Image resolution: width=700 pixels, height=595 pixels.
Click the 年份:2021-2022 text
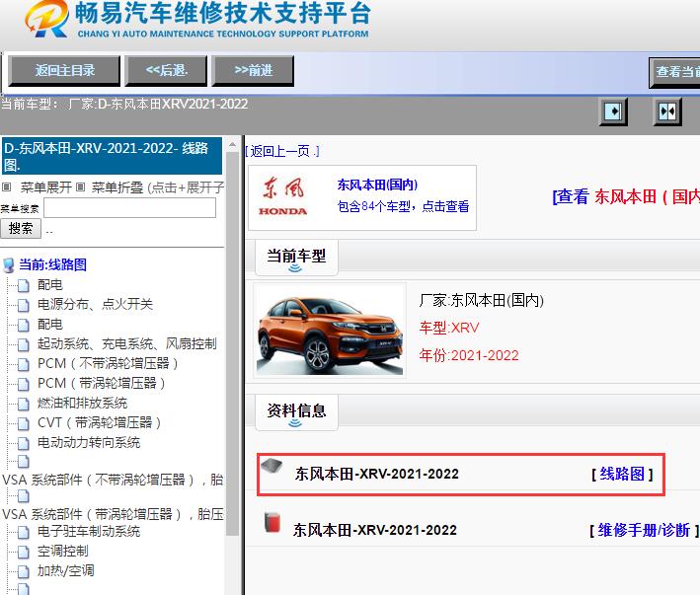tap(469, 356)
